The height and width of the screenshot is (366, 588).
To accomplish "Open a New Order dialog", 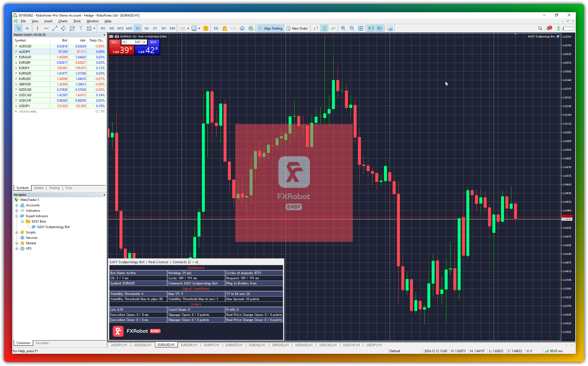I will 297,28.
